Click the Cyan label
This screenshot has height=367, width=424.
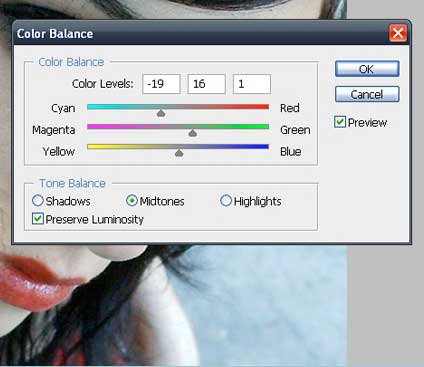tap(63, 108)
